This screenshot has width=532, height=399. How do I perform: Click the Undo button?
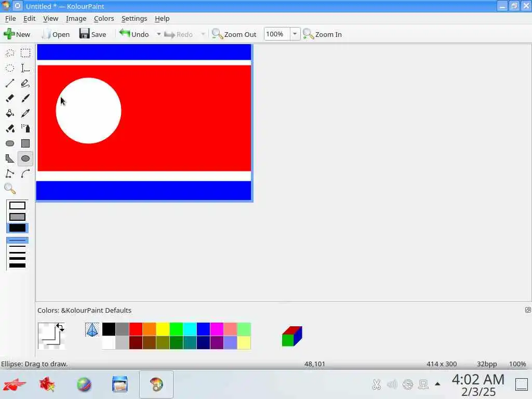point(135,34)
